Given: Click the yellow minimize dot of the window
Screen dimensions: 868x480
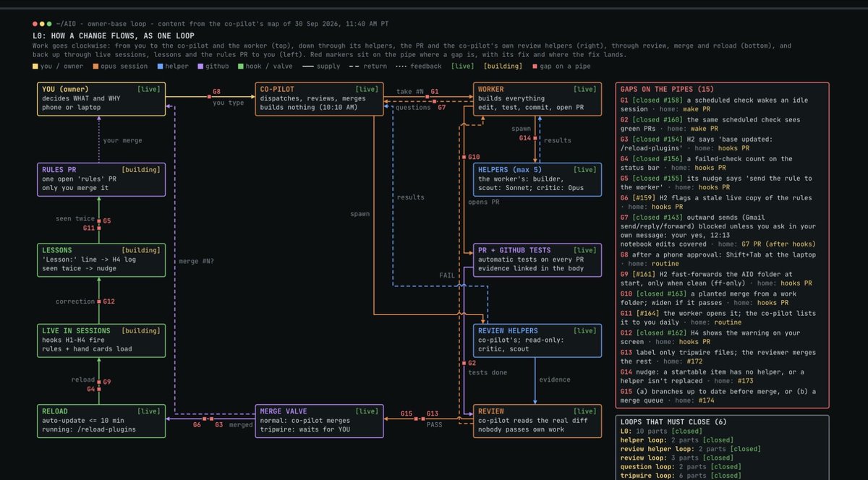Looking at the screenshot, I should [43, 24].
